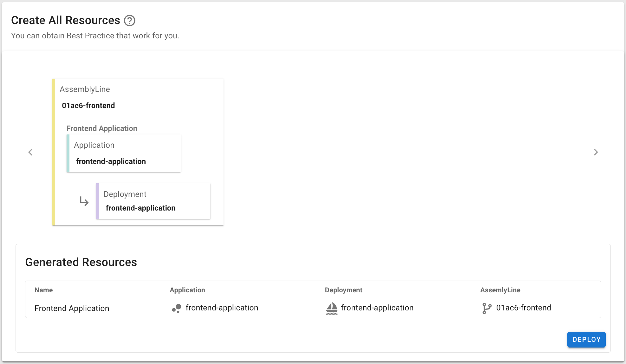Screen dimensions: 626x364
Task: Click the Deployment column header
Action: (343, 290)
